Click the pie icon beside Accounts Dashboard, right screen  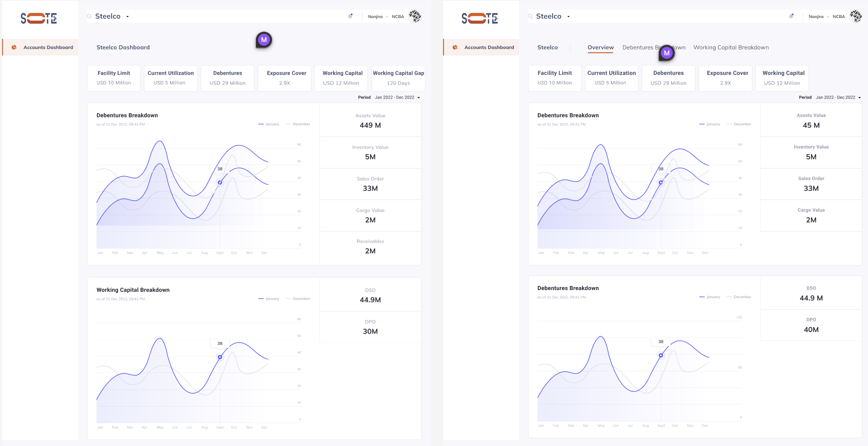point(455,47)
